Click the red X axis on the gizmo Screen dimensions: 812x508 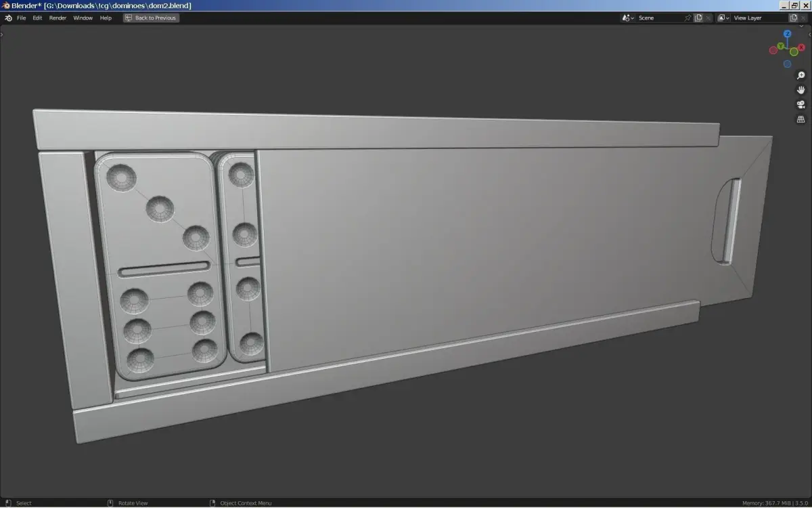coord(802,47)
